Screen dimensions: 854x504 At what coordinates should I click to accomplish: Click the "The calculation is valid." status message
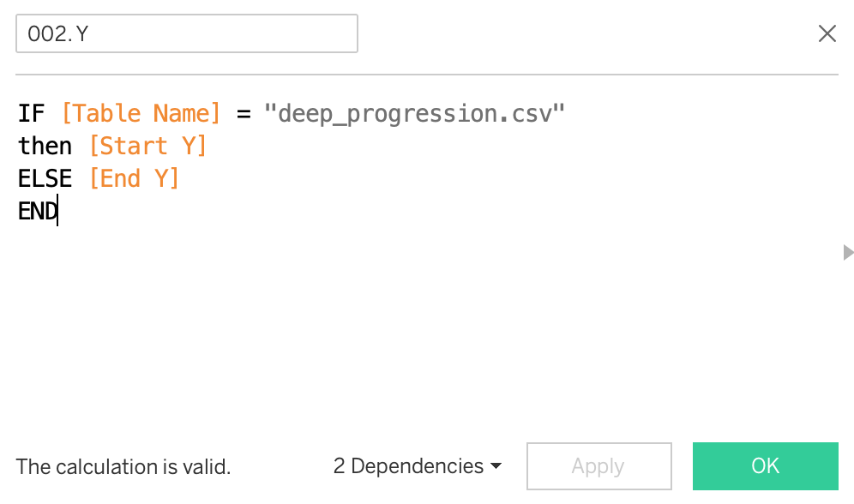[123, 467]
